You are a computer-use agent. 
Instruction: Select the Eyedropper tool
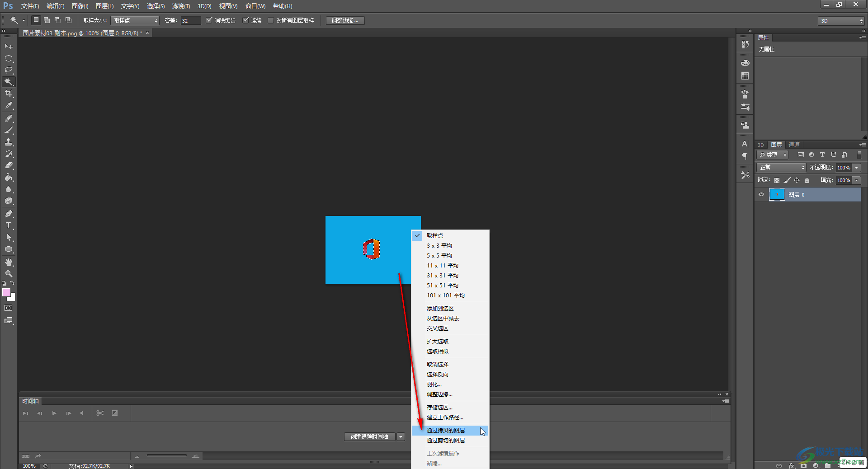(9, 105)
